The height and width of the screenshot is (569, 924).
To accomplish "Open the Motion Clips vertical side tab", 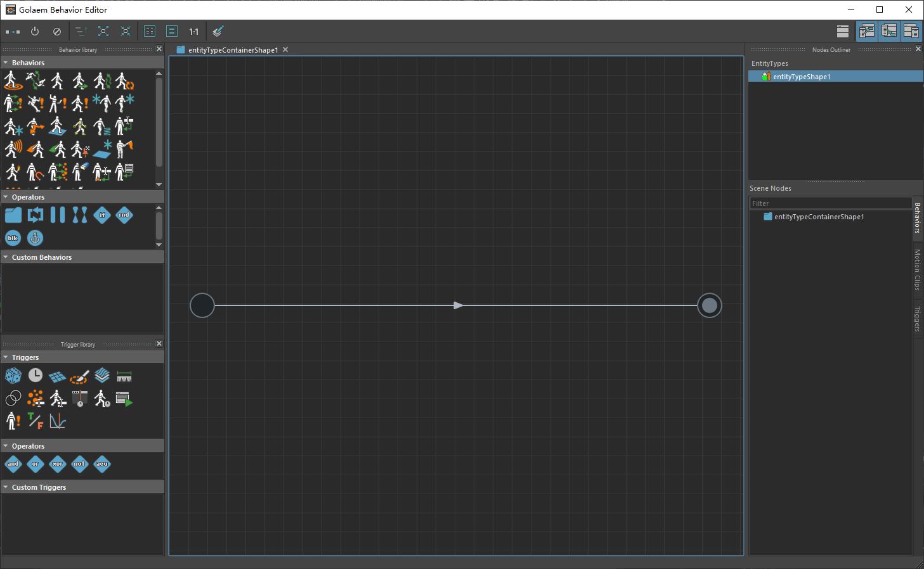I will pos(918,269).
